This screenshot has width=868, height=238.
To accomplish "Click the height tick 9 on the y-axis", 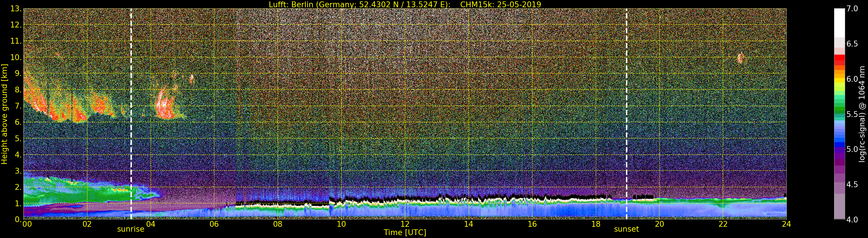I will [18, 73].
